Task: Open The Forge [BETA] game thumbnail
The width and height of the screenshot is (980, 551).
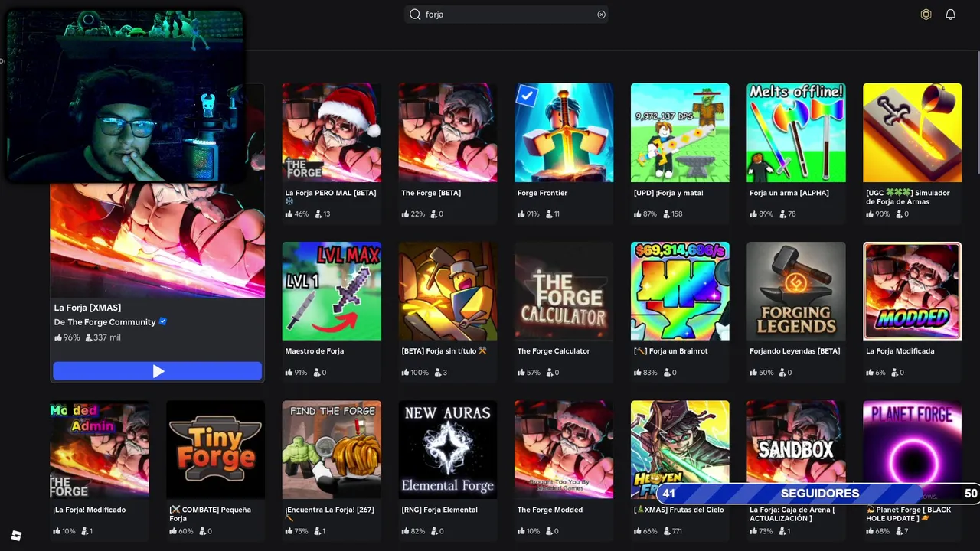Action: (x=448, y=132)
